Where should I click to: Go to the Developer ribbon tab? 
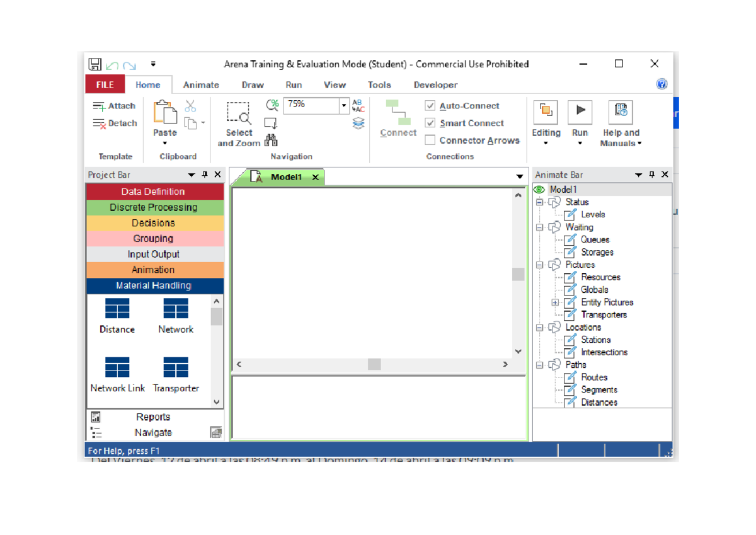pyautogui.click(x=435, y=85)
